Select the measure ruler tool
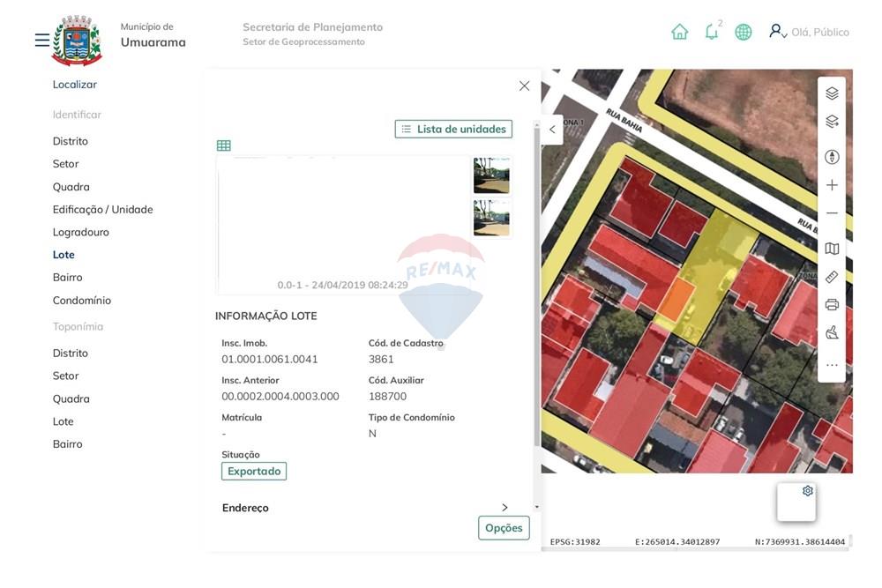Image resolution: width=882 pixels, height=588 pixels. pos(831,276)
